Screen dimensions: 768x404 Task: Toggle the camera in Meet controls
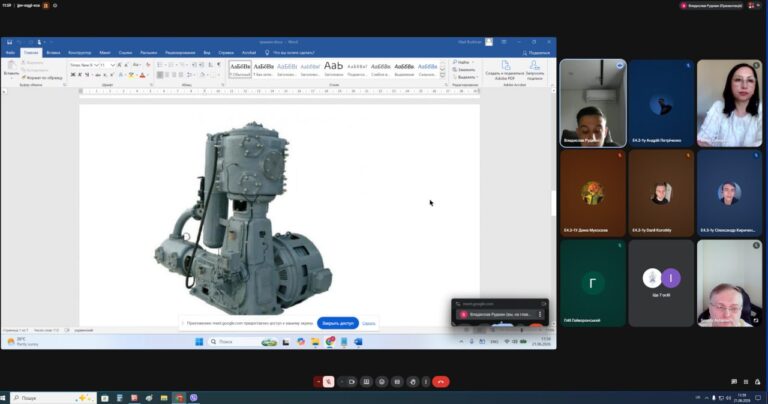[x=351, y=381]
